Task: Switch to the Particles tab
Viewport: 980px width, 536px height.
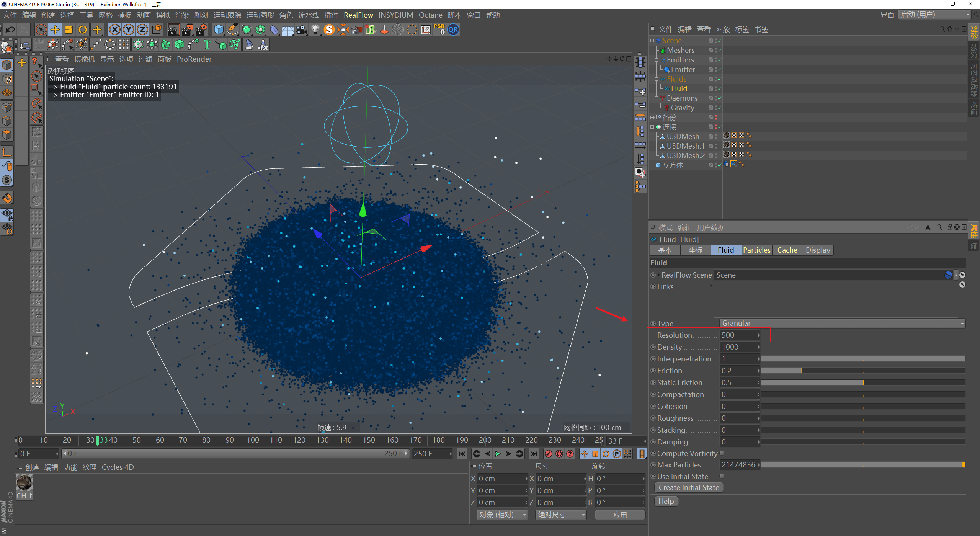Action: tap(756, 250)
